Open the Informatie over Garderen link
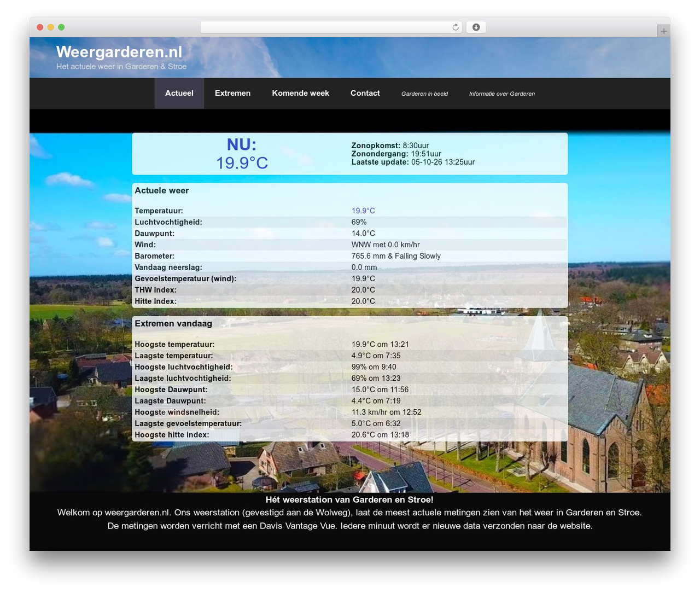This screenshot has height=593, width=700. coord(502,94)
